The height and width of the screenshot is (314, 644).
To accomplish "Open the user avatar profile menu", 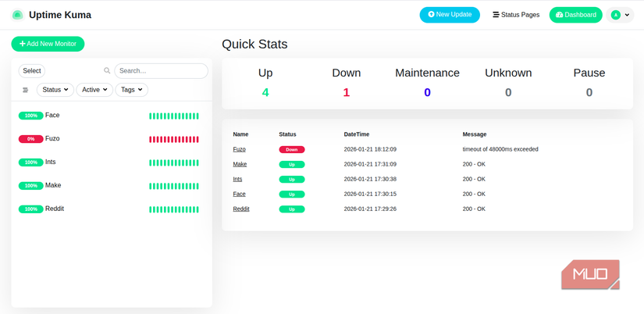I will coord(620,15).
